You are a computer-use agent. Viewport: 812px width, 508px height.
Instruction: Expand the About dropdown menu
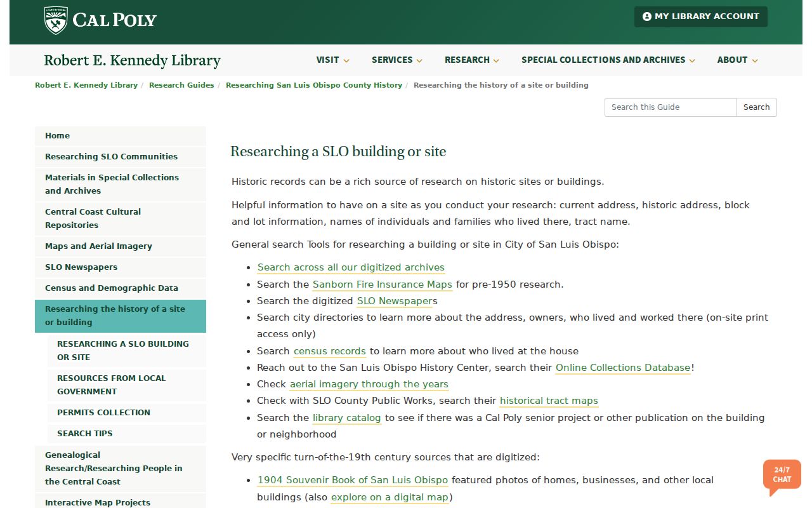738,60
